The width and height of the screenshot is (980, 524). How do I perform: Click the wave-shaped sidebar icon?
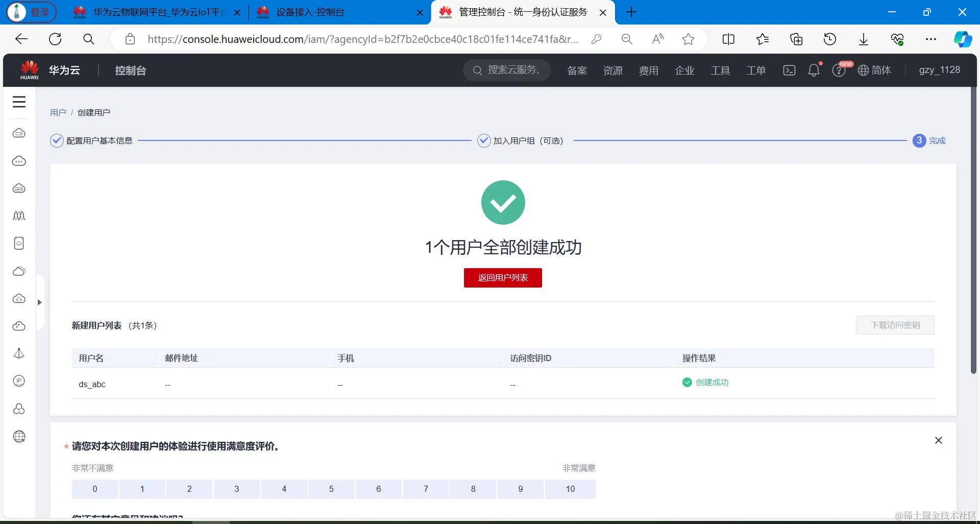(x=19, y=216)
